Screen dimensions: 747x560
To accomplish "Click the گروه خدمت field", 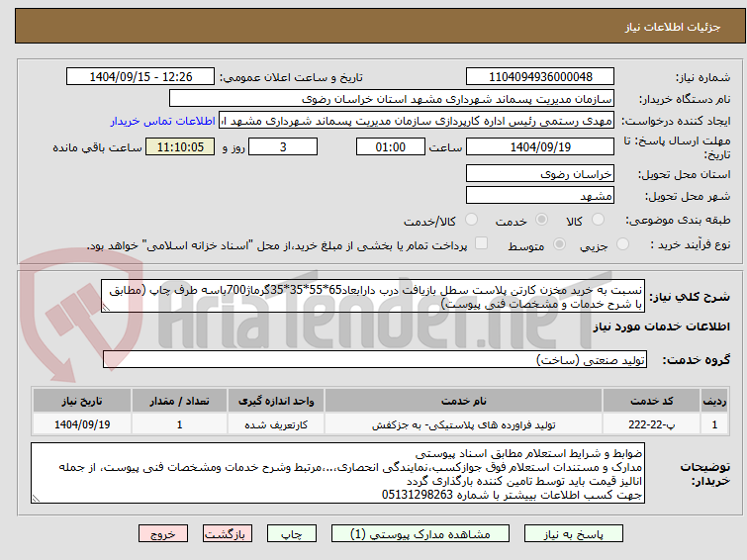I will (375, 359).
